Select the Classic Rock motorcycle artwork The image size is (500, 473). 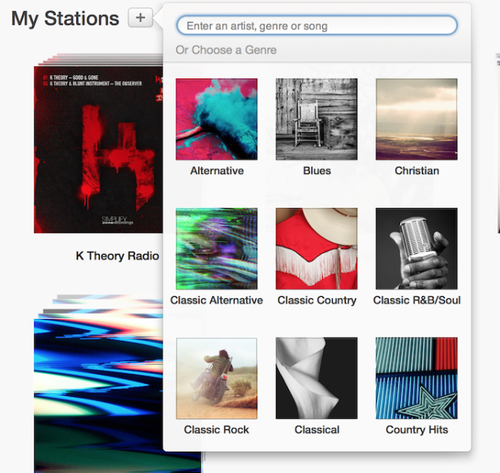(217, 378)
